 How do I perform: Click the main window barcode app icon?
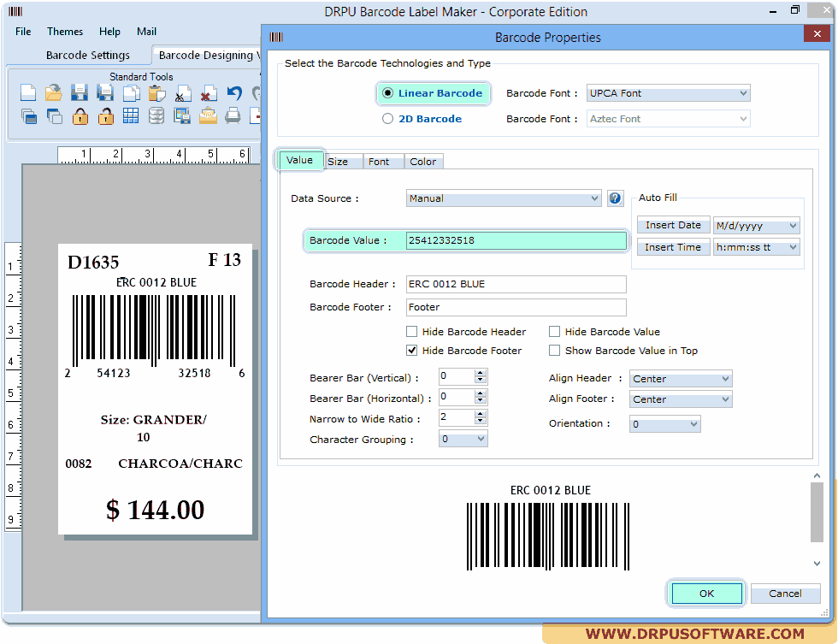tap(15, 11)
